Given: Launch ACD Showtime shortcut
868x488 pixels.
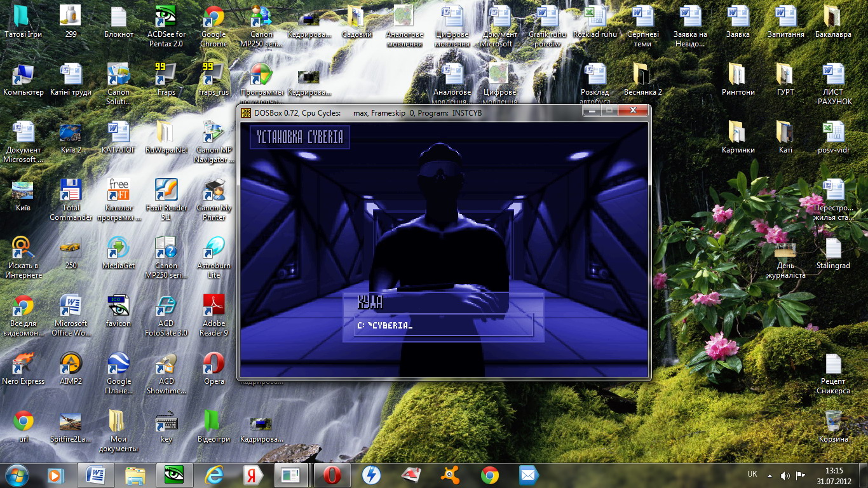Looking at the screenshot, I should tap(166, 373).
